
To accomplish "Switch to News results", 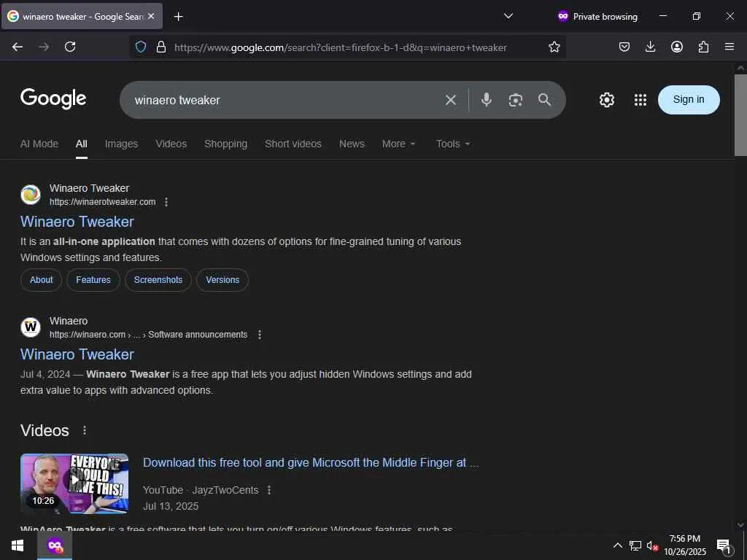I will tap(352, 144).
